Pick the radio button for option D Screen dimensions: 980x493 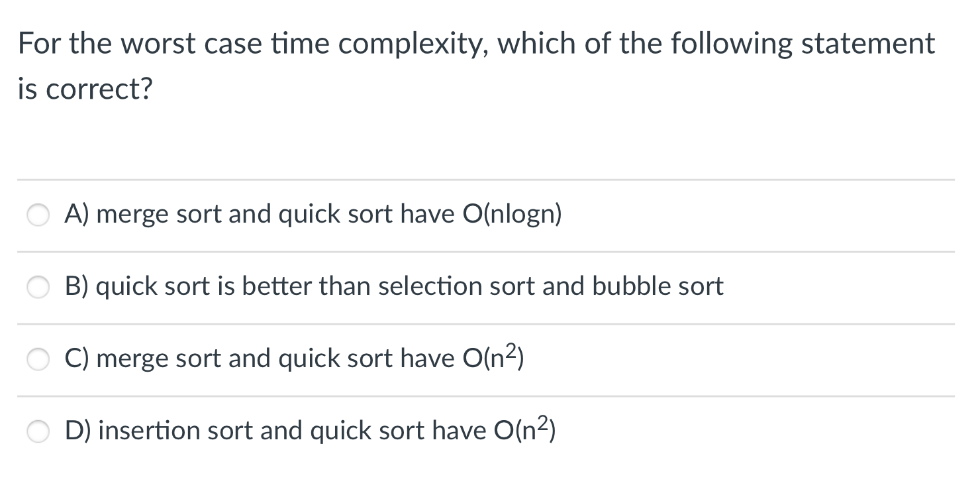pos(38,432)
